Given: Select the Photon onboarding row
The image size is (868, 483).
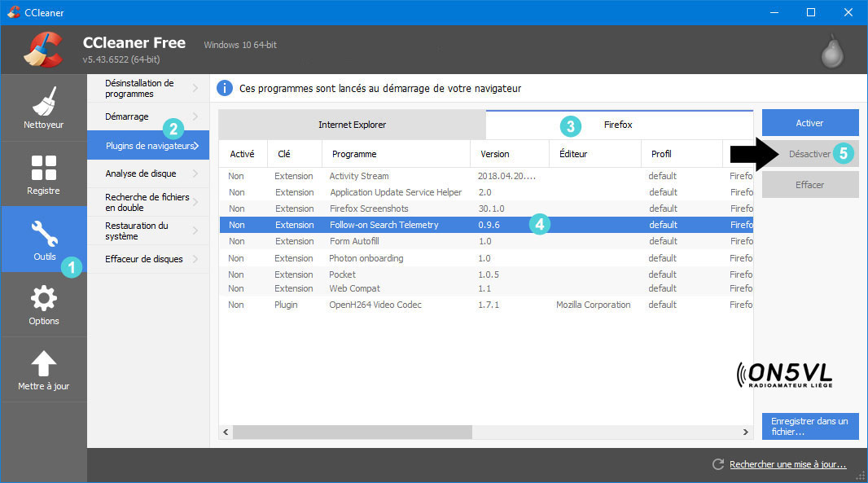Looking at the screenshot, I should (x=486, y=258).
